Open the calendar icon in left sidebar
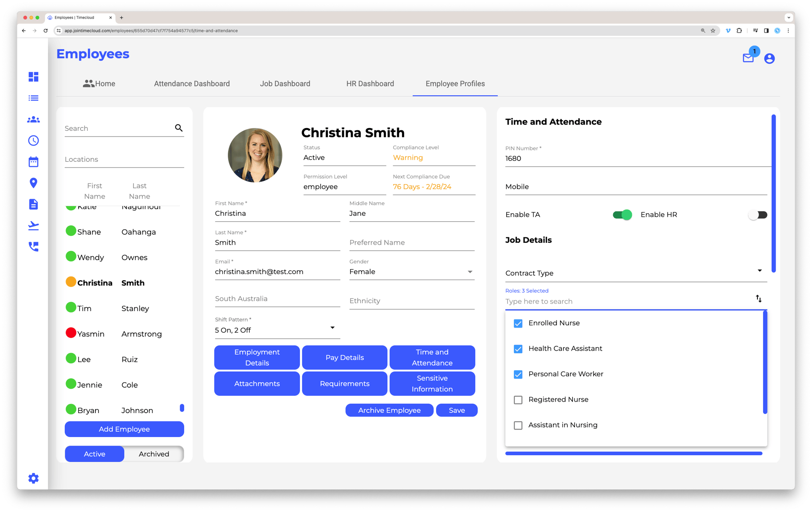Image resolution: width=812 pixels, height=512 pixels. coord(33,162)
